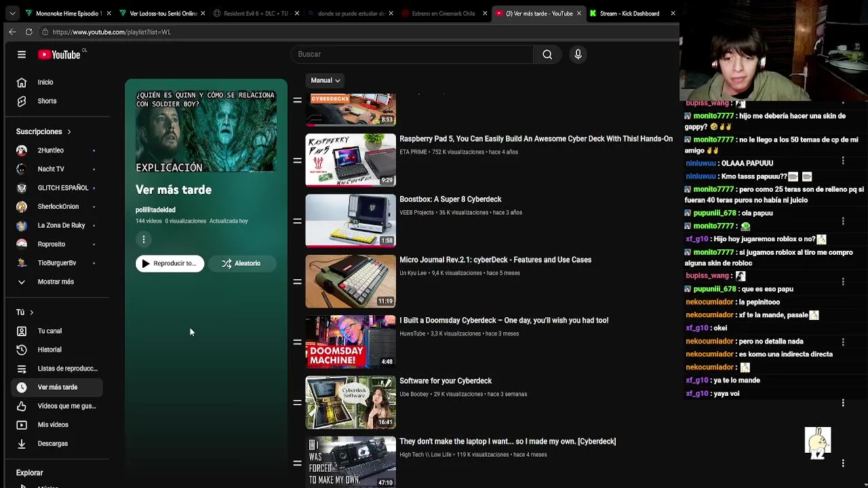This screenshot has height=488, width=868.
Task: Open Raspberry Pad 5 video title
Action: coord(536,139)
